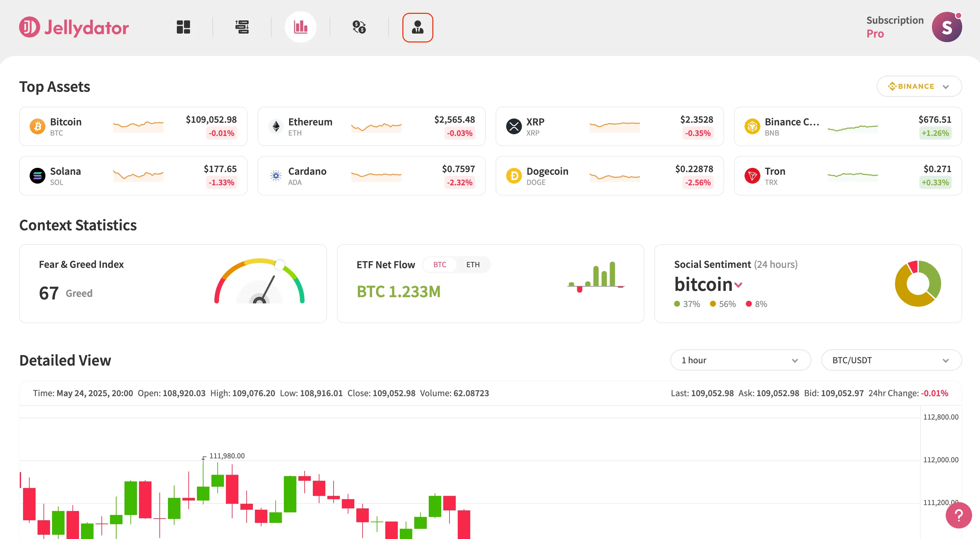This screenshot has height=539, width=980.
Task: Click the Binance Coin BNB icon
Action: coord(752,126)
